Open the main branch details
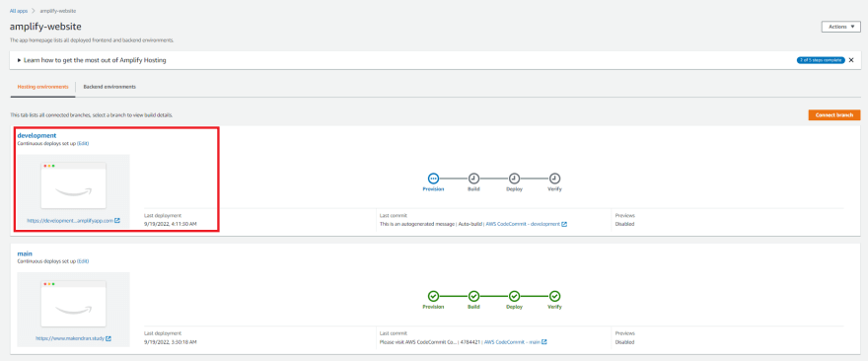The width and height of the screenshot is (868, 361). 25,253
